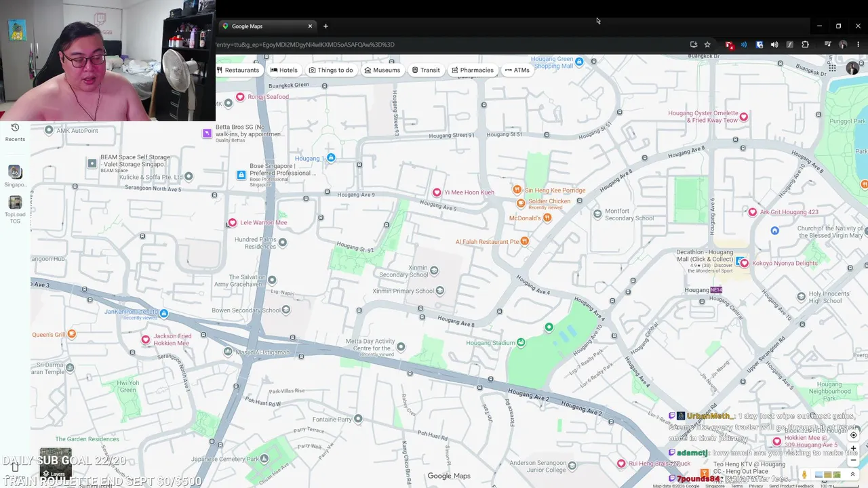Open the Privacy link in map footer
This screenshot has height=488, width=868.
(755, 485)
